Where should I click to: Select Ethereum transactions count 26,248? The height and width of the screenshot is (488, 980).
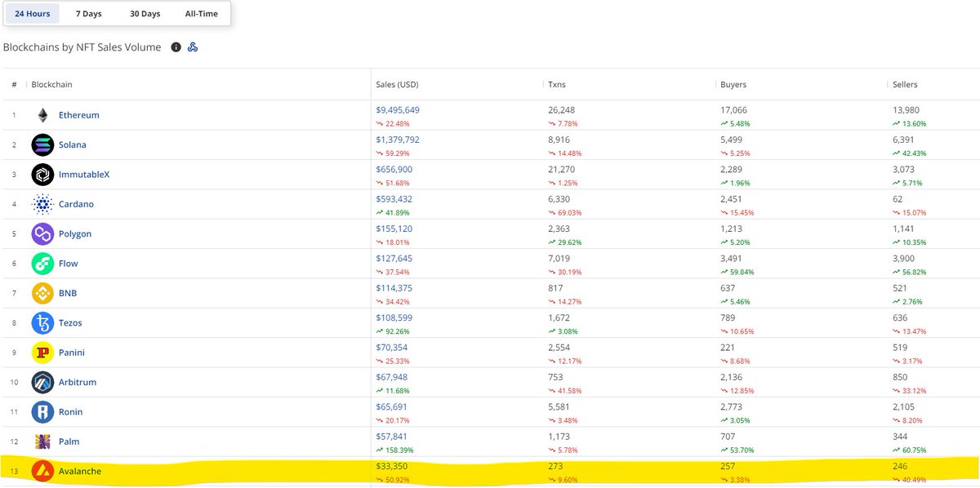tap(562, 109)
